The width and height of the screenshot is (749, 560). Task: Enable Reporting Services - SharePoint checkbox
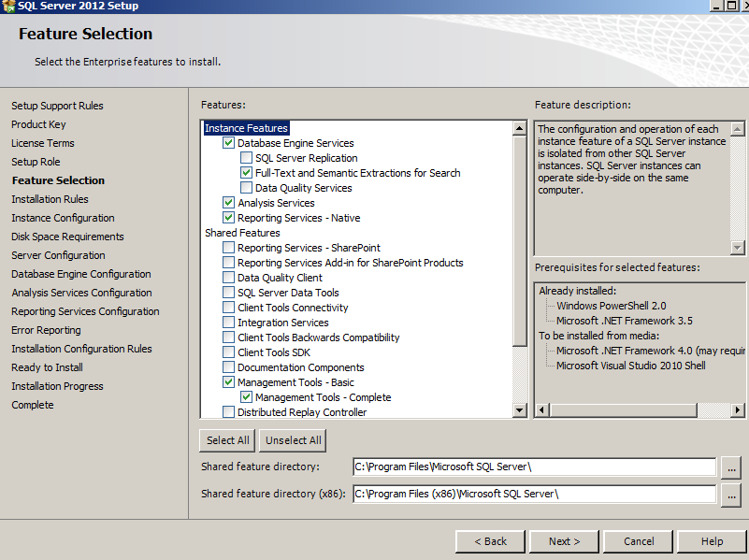coord(228,248)
